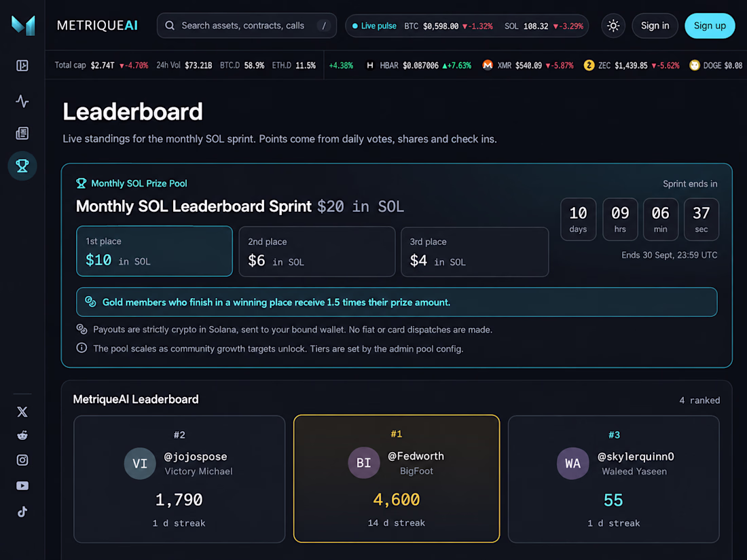
Task: Click the Sign in button
Action: [x=655, y=26]
